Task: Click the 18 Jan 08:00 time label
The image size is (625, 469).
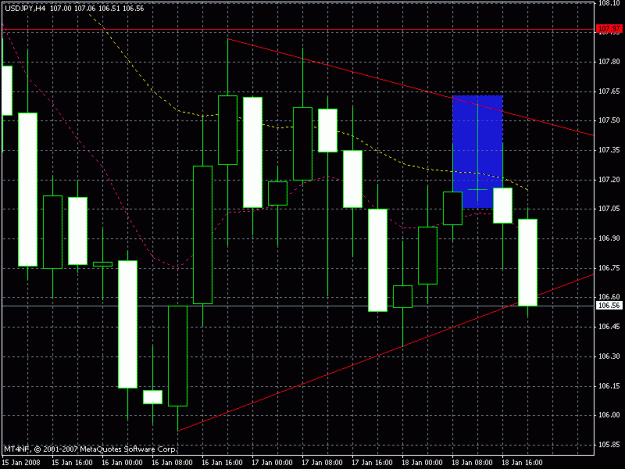Action: tap(472, 463)
